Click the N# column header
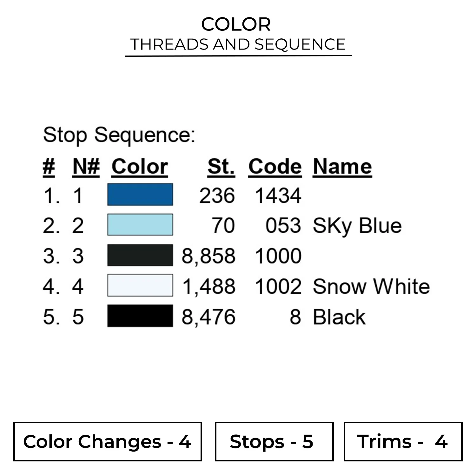Screen dimensions: 476x476 [x=86, y=167]
